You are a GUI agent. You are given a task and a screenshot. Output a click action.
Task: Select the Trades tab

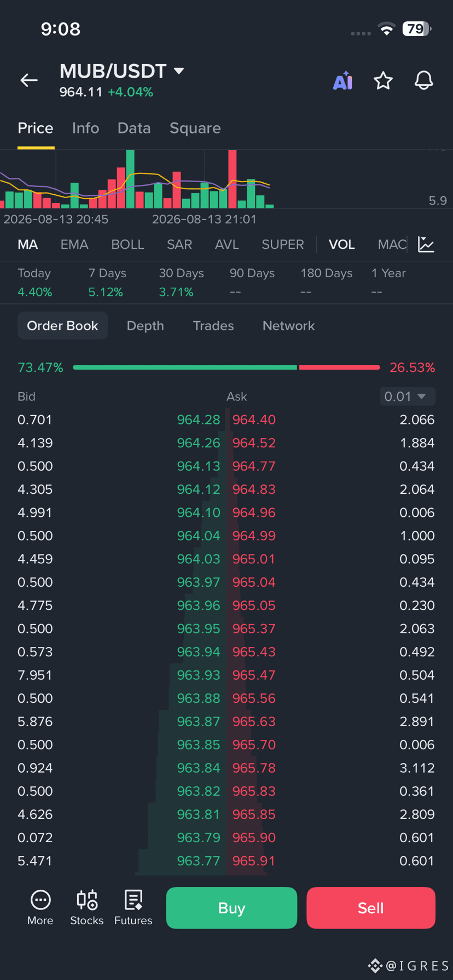click(213, 326)
